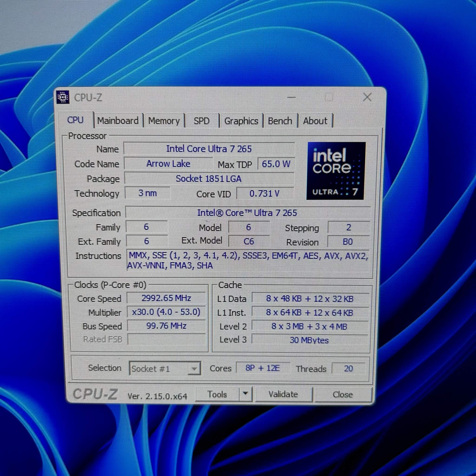Click the Core Speed value field

click(x=166, y=298)
